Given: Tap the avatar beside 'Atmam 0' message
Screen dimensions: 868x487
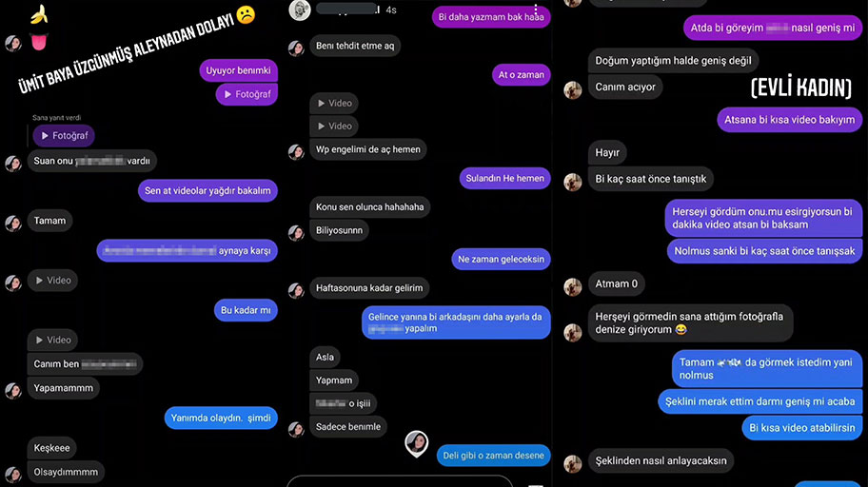Looking at the screenshot, I should click(572, 286).
